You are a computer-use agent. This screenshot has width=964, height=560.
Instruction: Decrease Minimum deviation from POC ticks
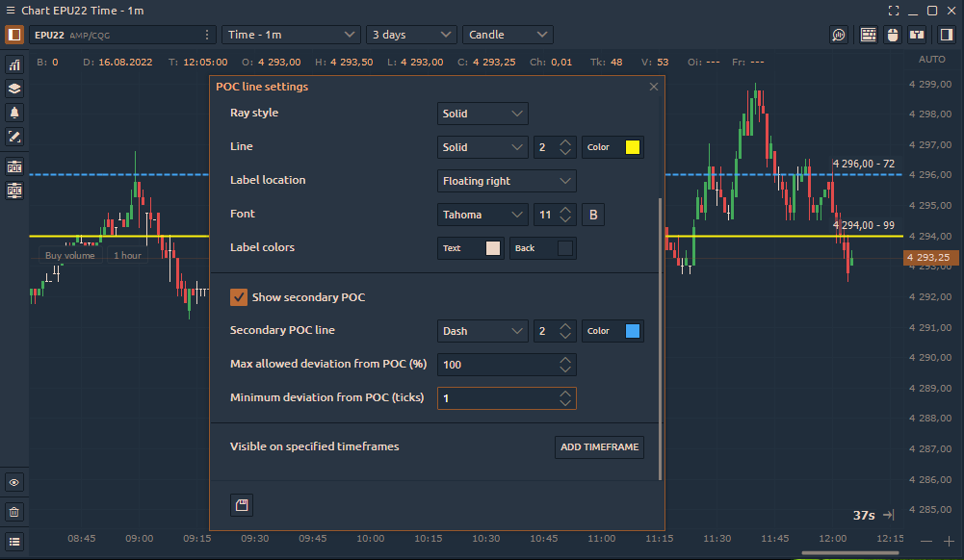565,403
